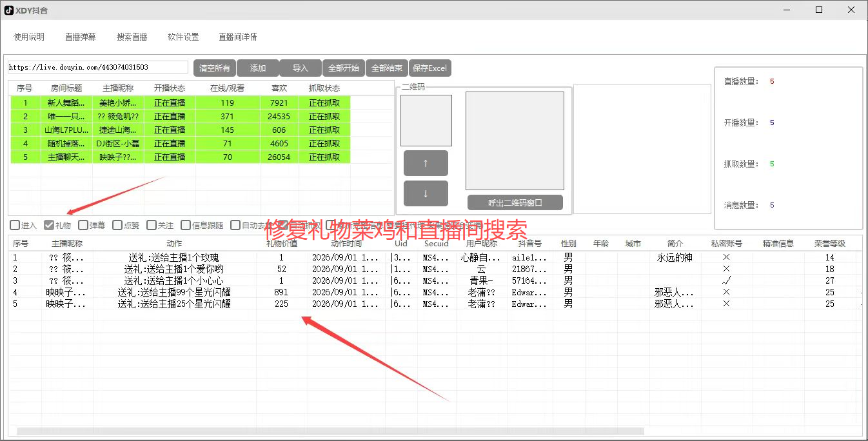Click the 清空所有 button
This screenshot has width=868, height=441.
(215, 68)
